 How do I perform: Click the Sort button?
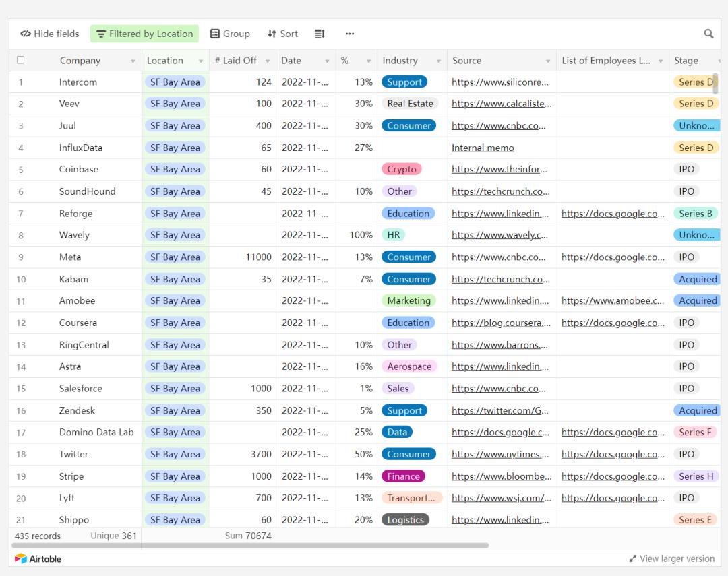(x=282, y=34)
